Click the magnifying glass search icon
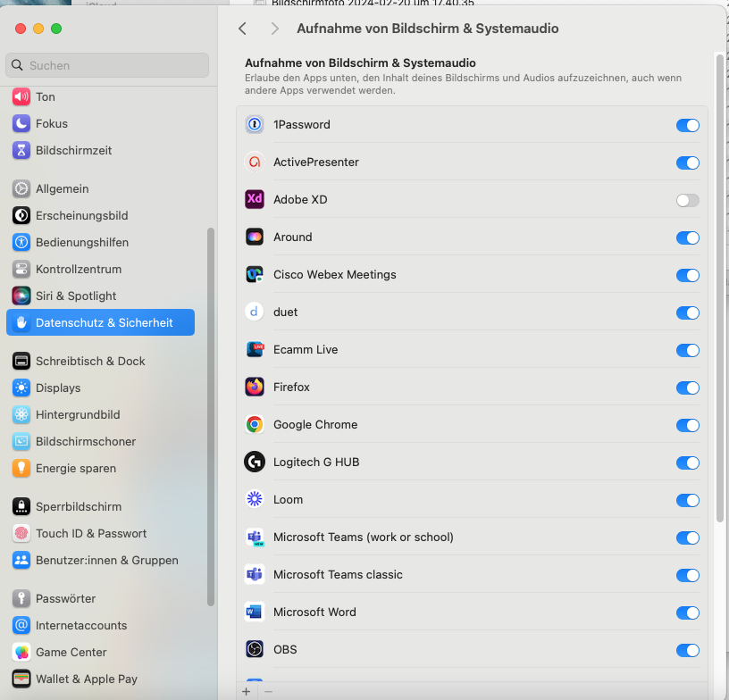The image size is (729, 700). (x=17, y=65)
